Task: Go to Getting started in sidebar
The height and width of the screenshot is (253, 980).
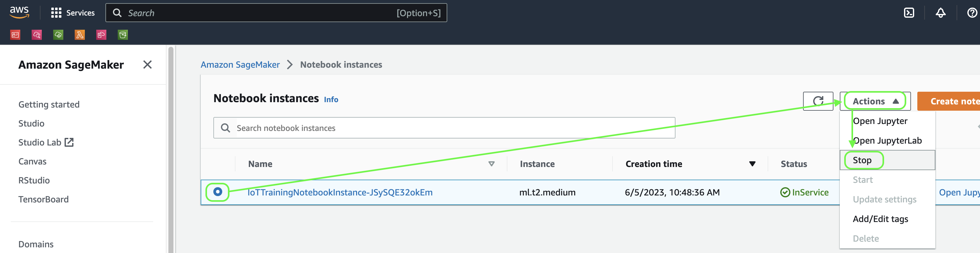Action: tap(49, 104)
